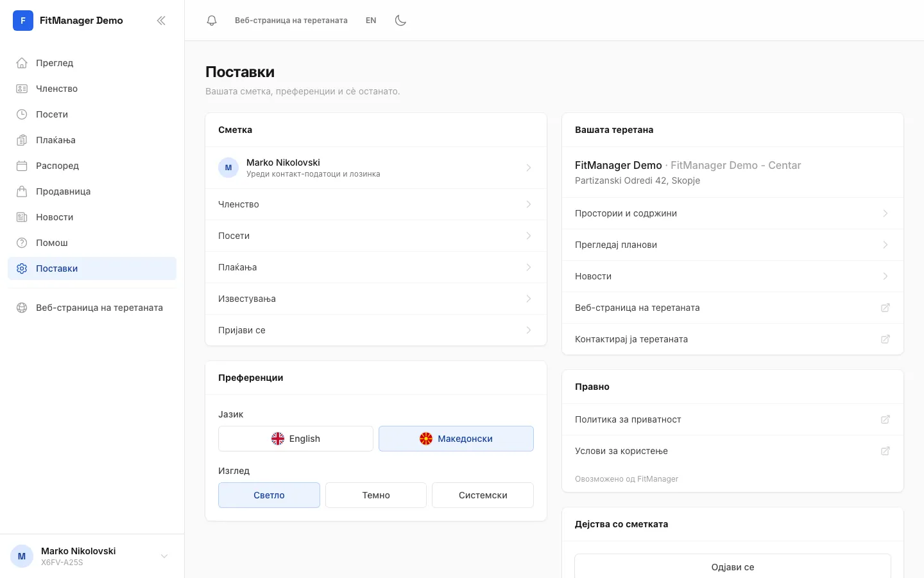Image resolution: width=924 pixels, height=578 pixels.
Task: Collapse the sidebar with the double-chevron icon
Action: [x=161, y=21]
